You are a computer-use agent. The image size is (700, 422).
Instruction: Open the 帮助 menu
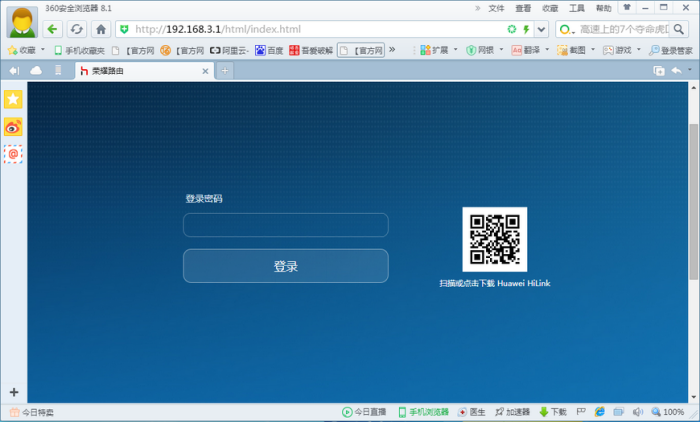click(x=603, y=8)
